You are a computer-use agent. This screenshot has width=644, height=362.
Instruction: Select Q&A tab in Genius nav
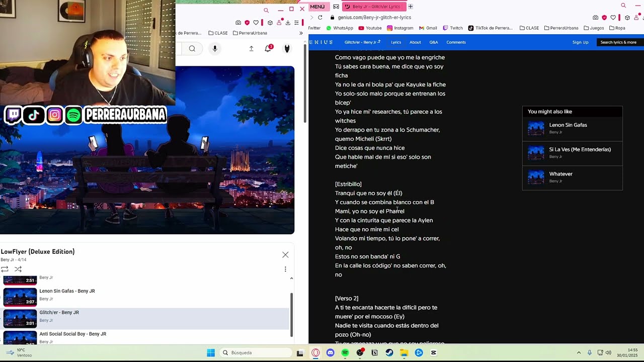434,42
